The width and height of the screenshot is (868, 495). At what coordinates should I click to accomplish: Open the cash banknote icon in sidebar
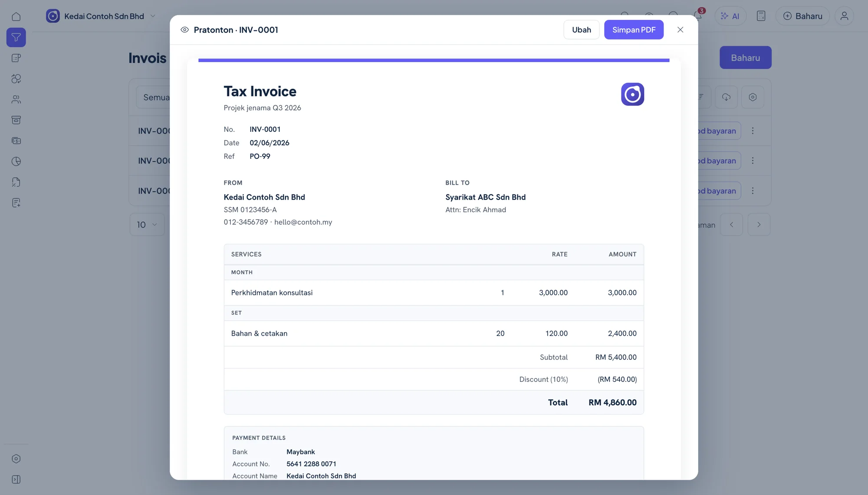point(16,141)
